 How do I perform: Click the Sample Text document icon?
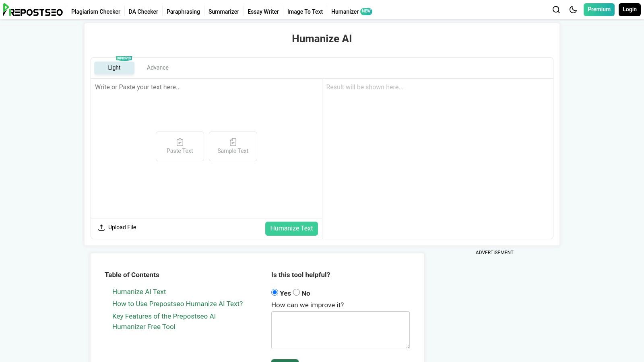233,142
